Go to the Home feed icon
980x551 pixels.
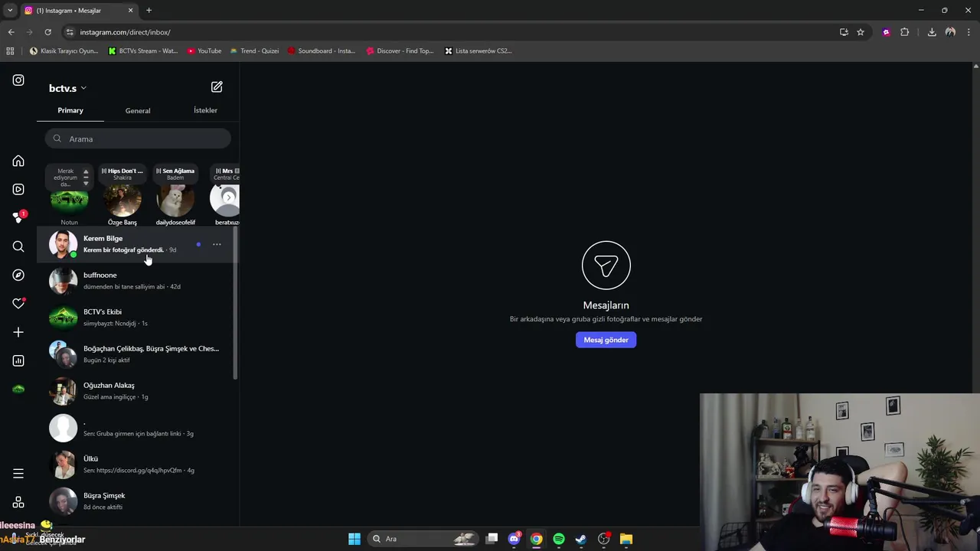[x=18, y=161]
